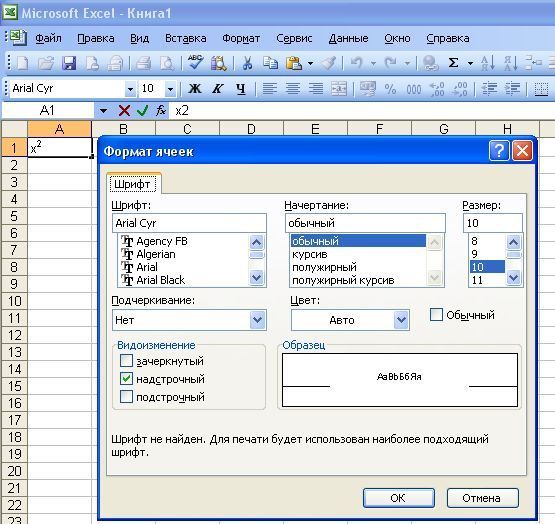Click the dialog help question button
This screenshot has width=555, height=524.
click(499, 150)
